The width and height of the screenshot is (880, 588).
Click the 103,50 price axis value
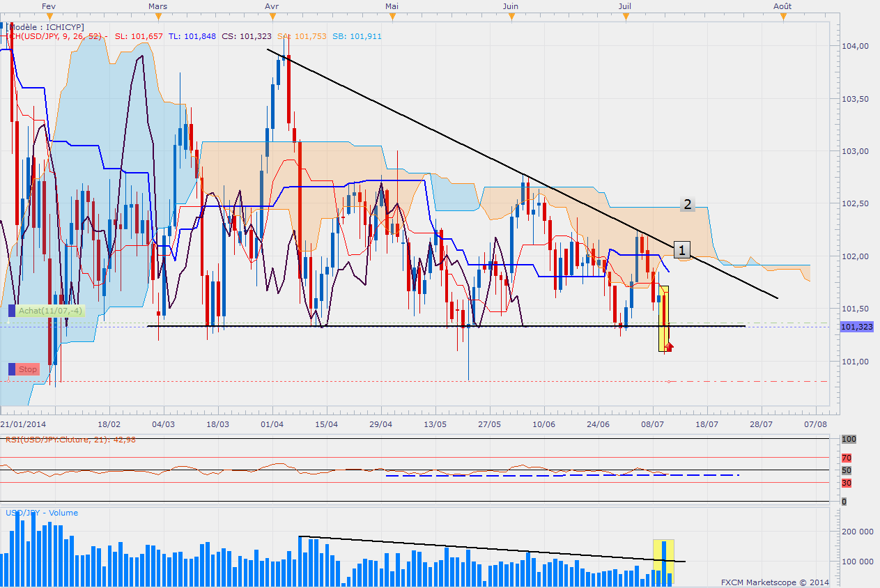856,99
